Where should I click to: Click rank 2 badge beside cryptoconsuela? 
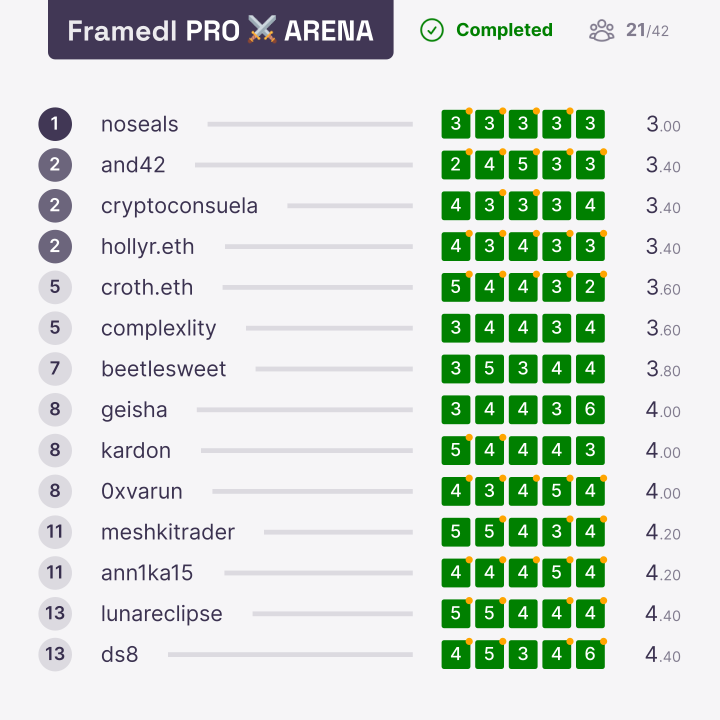(x=55, y=206)
